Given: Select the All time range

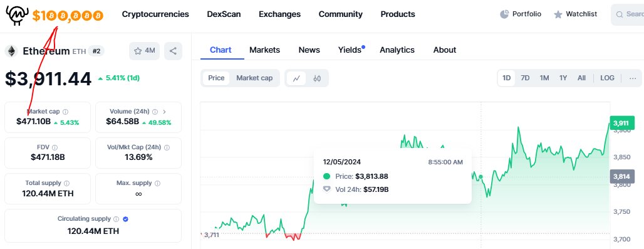Looking at the screenshot, I should click(581, 78).
